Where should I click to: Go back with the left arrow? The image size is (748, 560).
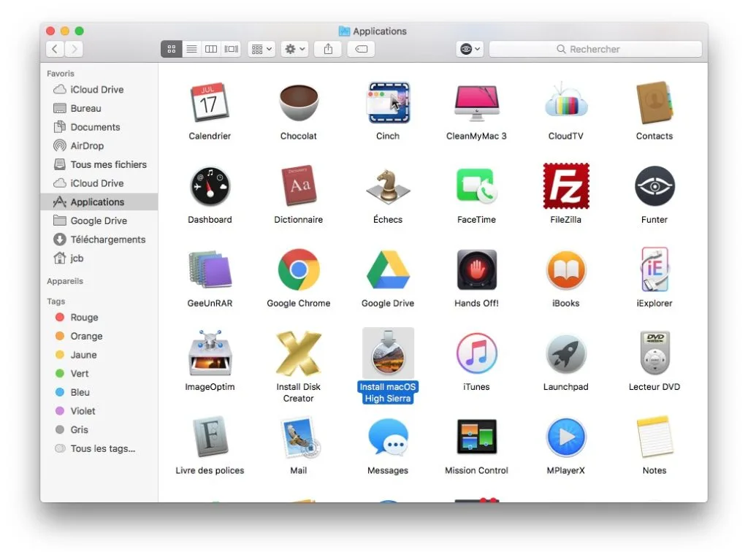point(56,49)
